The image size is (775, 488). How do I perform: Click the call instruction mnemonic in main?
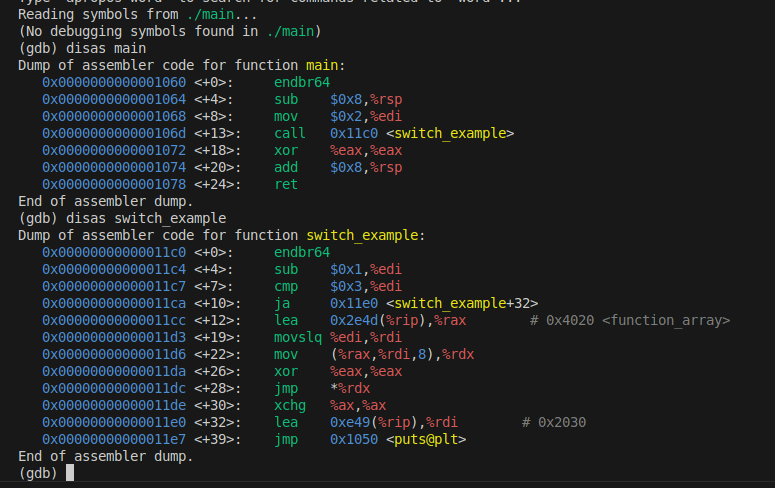[290, 133]
